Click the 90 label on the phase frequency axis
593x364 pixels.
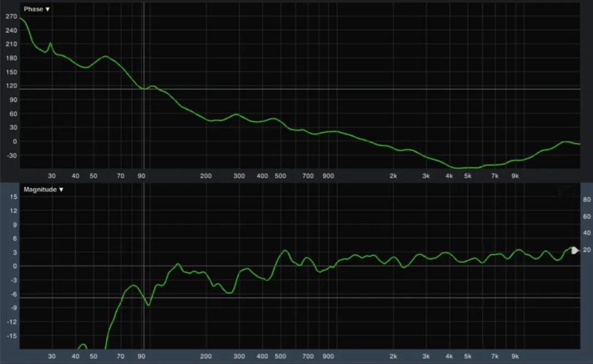141,176
